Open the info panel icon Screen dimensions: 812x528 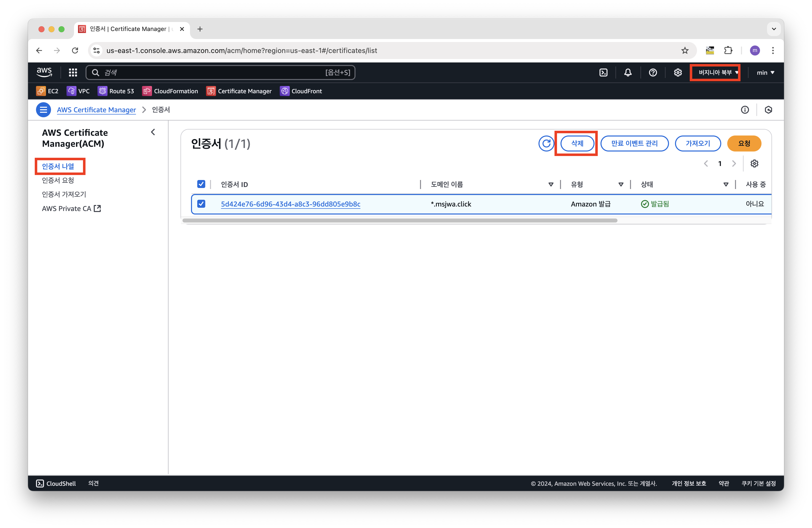(745, 110)
